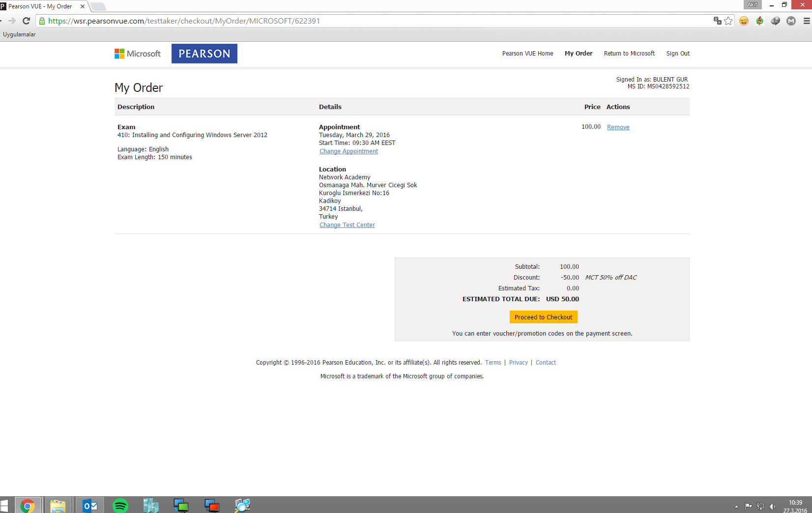Viewport: 812px width, 513px height.
Task: Open File Explorer from the taskbar
Action: [58, 506]
